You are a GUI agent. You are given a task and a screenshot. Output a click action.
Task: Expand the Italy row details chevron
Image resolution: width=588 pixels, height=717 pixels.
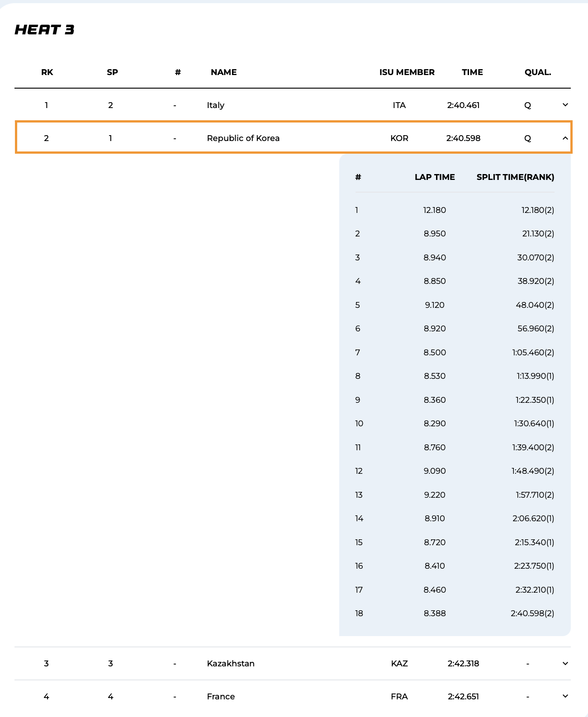pos(565,105)
